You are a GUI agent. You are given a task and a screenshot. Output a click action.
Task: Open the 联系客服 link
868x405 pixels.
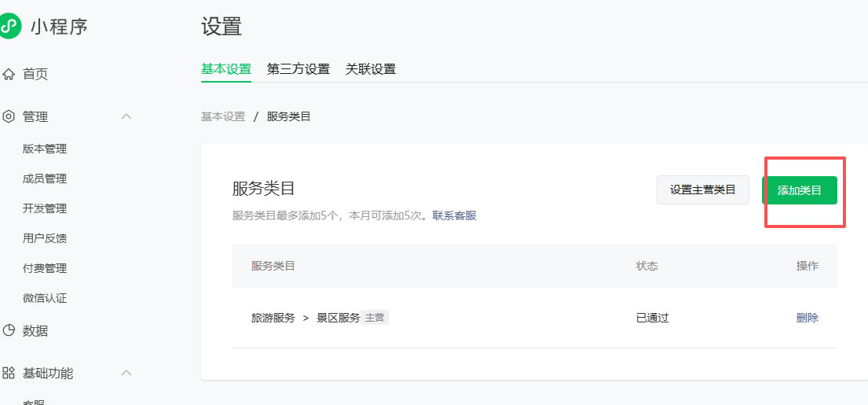point(455,216)
